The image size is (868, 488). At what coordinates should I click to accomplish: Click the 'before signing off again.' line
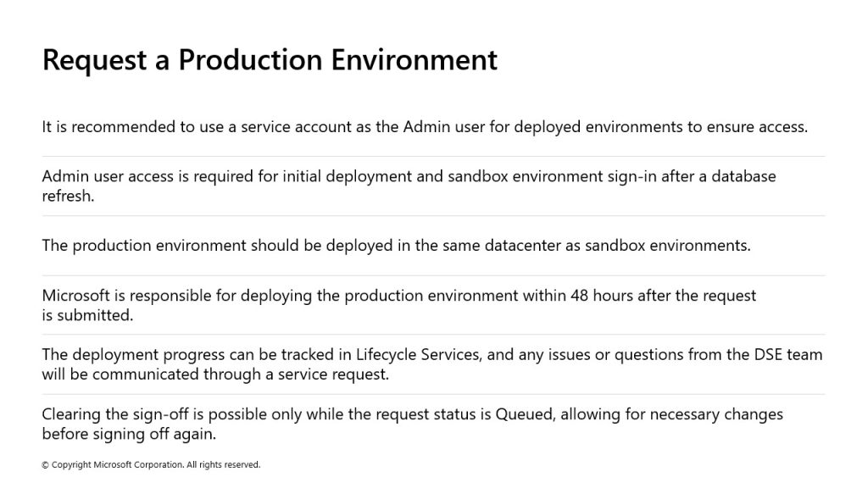point(129,435)
